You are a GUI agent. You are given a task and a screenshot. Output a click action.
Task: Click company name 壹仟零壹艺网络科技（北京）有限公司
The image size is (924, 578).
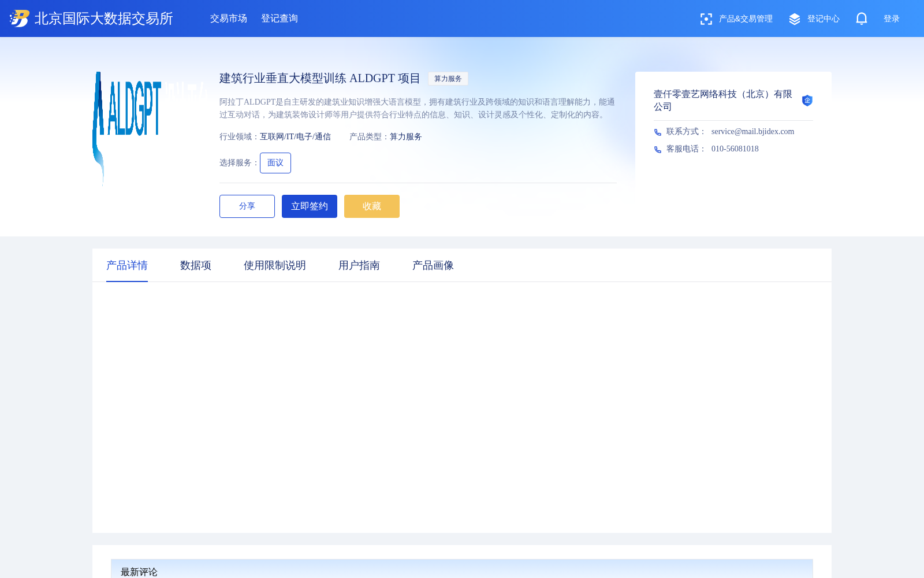(723, 101)
